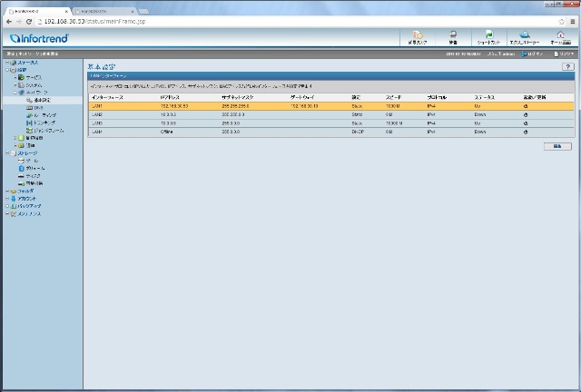The width and height of the screenshot is (581, 392).
Task: Expand the Folder tree node
Action: [6, 191]
